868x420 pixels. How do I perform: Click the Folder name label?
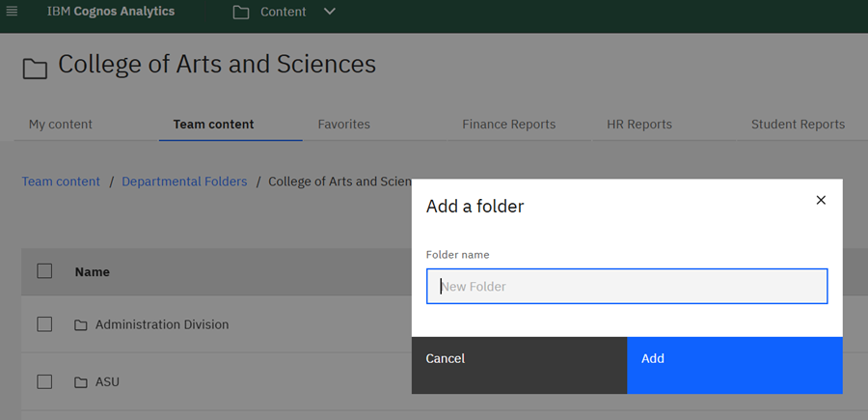coord(458,255)
